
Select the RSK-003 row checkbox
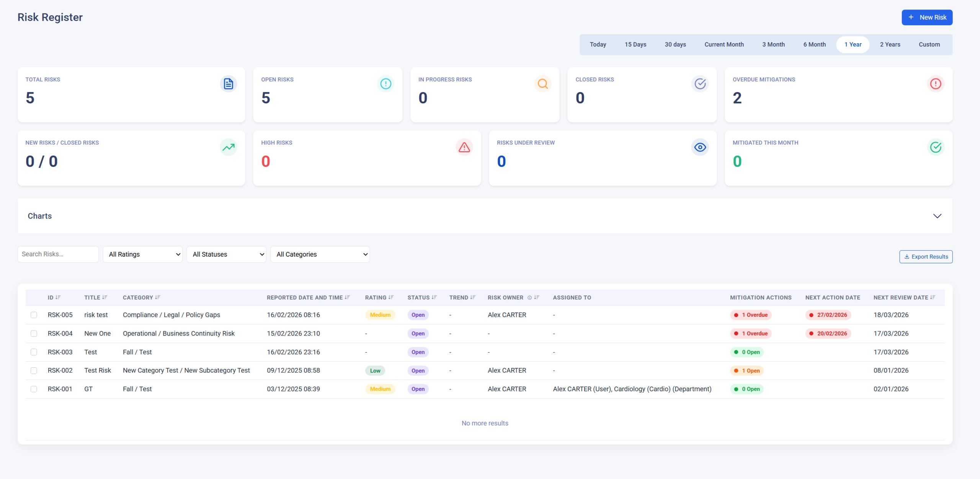click(34, 352)
